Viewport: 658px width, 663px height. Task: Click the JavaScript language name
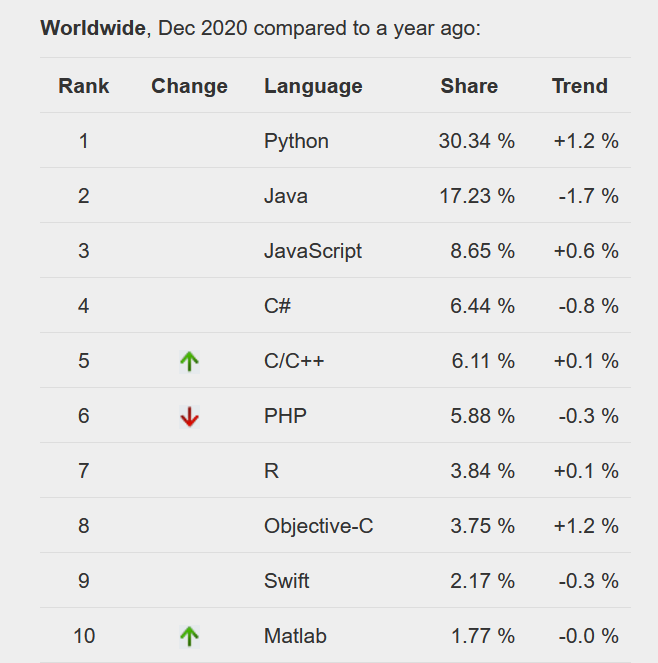(x=313, y=251)
